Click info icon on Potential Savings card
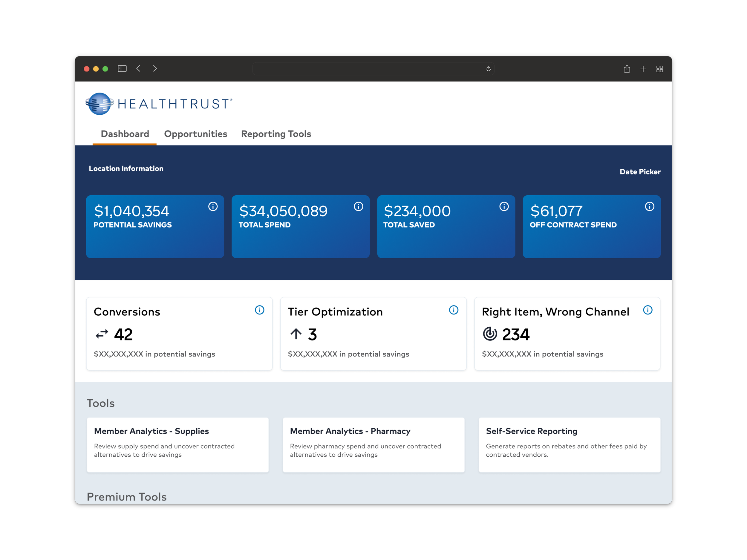747x560 pixels. [x=213, y=206]
